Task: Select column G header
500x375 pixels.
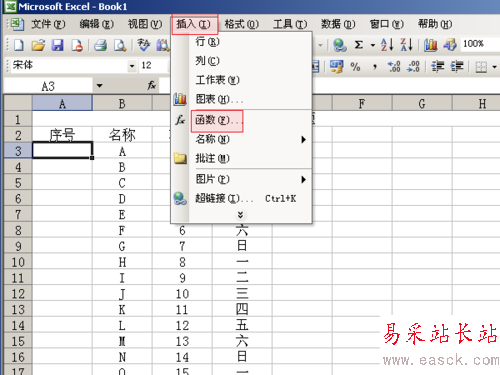Action: (x=422, y=103)
